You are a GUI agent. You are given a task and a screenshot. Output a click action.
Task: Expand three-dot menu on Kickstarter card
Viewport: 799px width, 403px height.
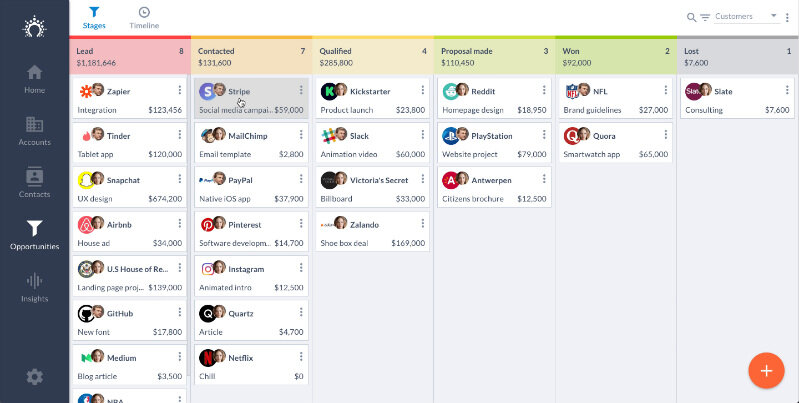tap(423, 91)
